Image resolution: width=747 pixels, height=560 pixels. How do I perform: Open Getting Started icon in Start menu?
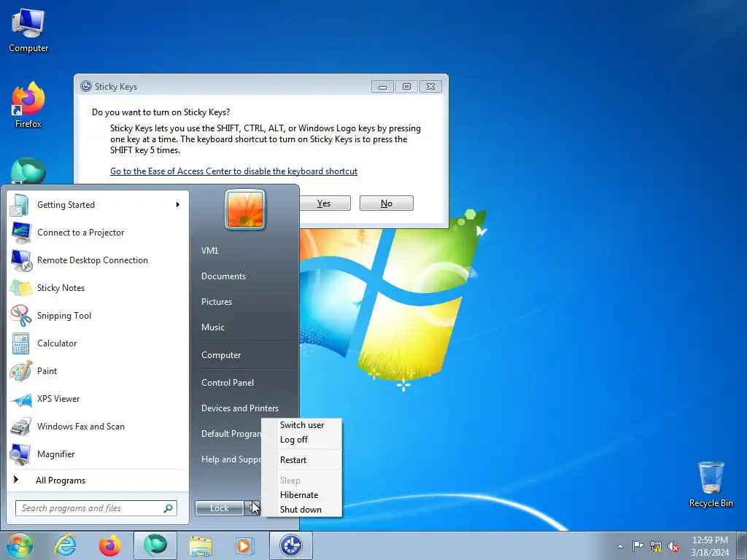coord(20,205)
